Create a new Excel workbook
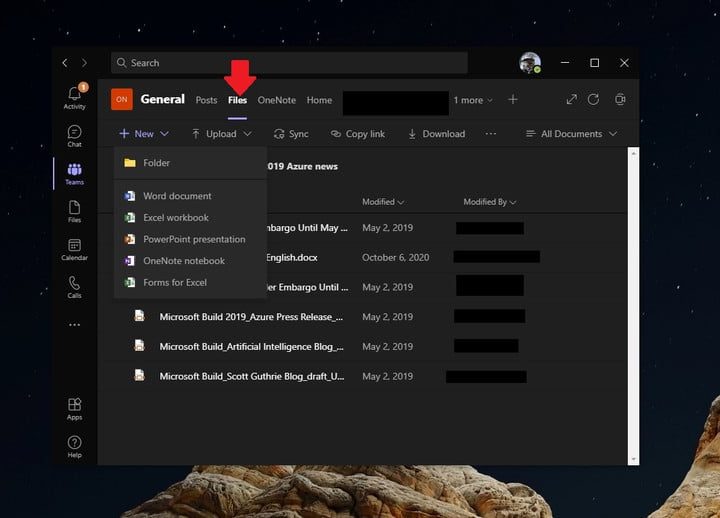This screenshot has height=518, width=720. pos(190,218)
